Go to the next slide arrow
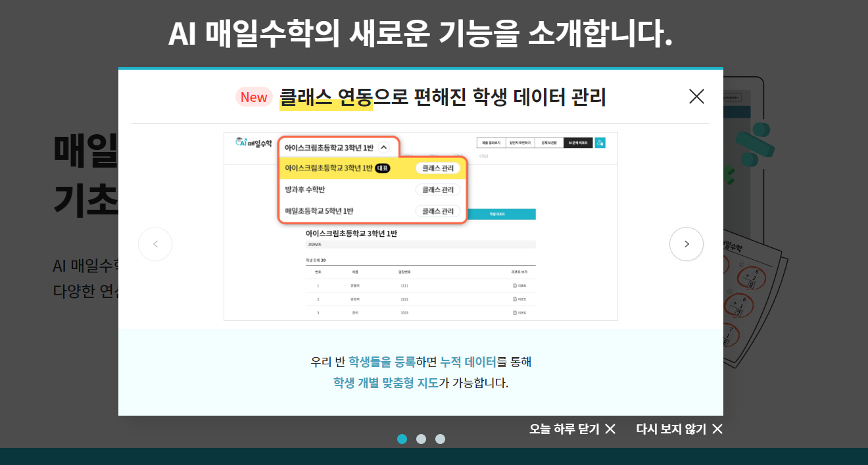This screenshot has height=465, width=868. tap(687, 244)
